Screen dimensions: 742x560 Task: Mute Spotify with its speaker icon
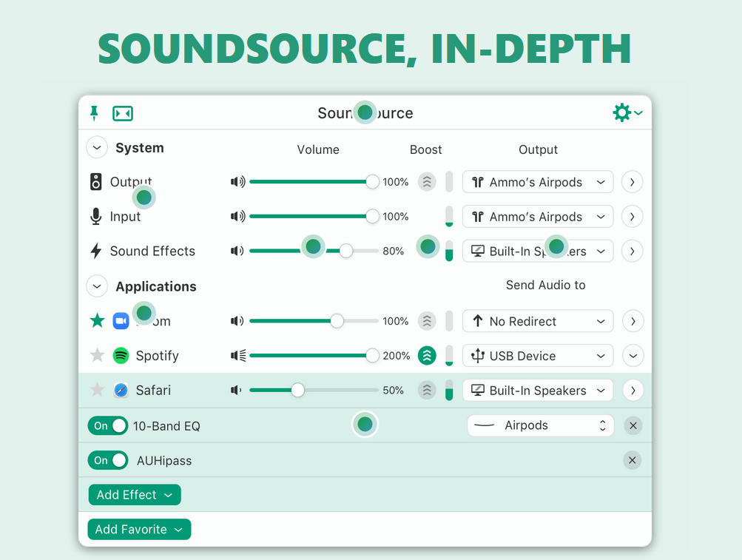click(x=238, y=356)
